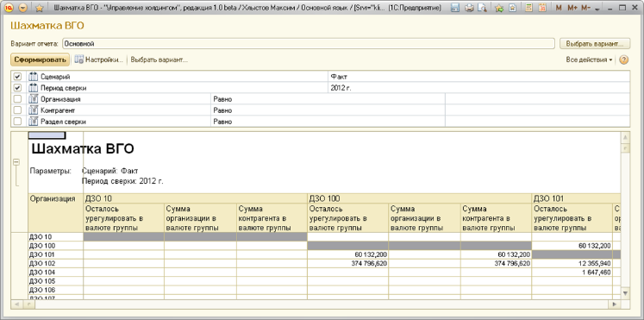Collapse the report header group minus toggle
Image resolution: width=644 pixels, height=320 pixels.
[17, 162]
